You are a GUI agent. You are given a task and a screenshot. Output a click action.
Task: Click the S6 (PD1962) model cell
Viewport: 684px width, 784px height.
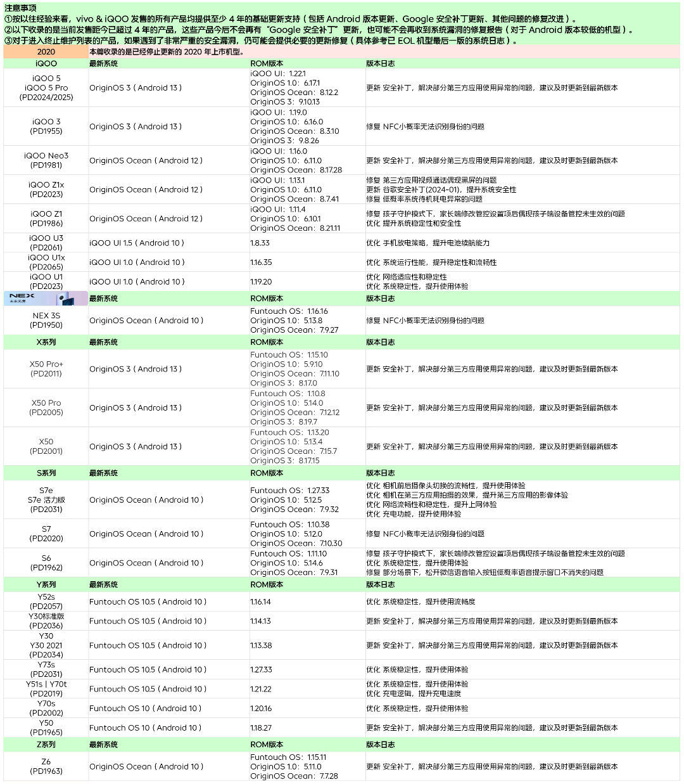(46, 563)
